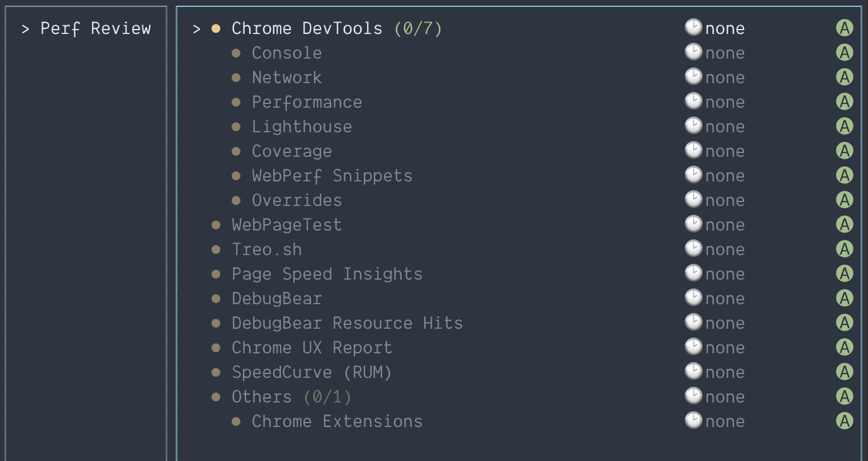Image resolution: width=868 pixels, height=461 pixels.
Task: Select the WebPerf Snippets task
Action: point(332,176)
